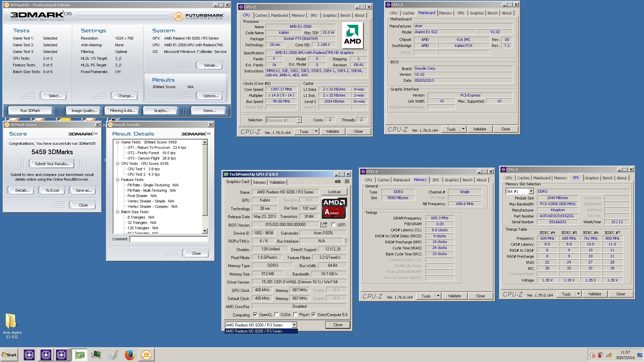The width and height of the screenshot is (644, 362).
Task: Toggle the CUDA checkbox
Action: [x=276, y=315]
